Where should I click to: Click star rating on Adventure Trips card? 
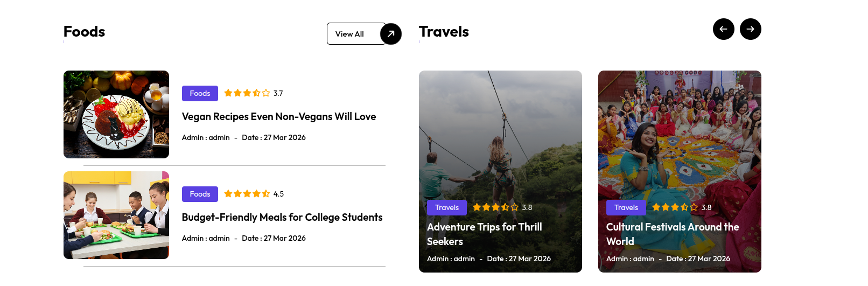click(x=495, y=207)
